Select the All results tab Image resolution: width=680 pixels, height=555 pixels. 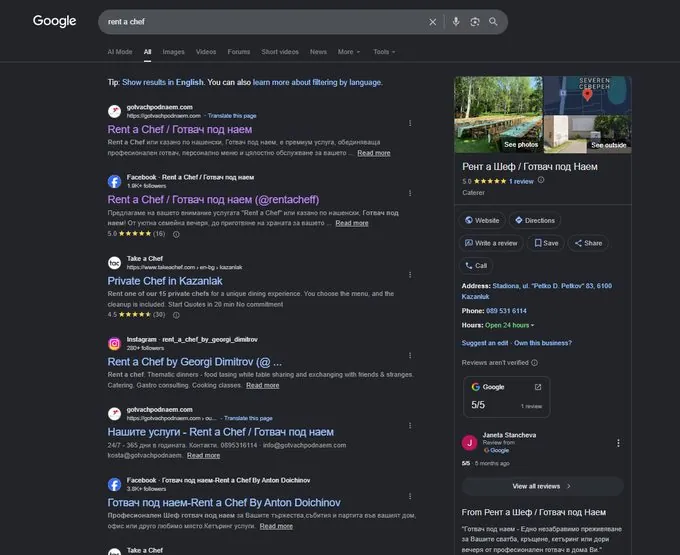[147, 52]
